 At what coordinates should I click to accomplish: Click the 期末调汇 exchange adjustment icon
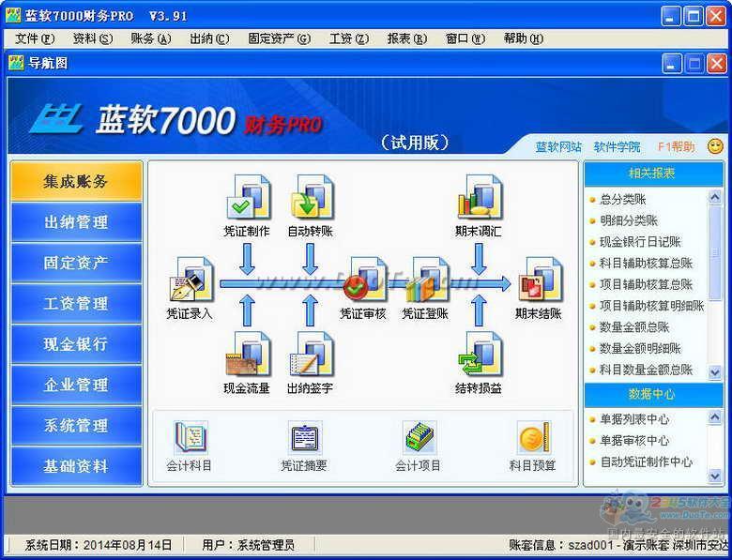[x=479, y=198]
